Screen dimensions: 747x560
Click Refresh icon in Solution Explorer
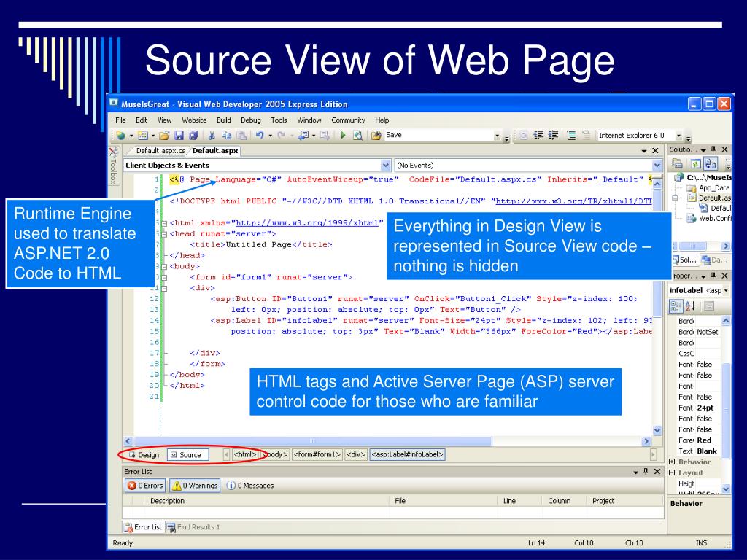click(x=695, y=164)
